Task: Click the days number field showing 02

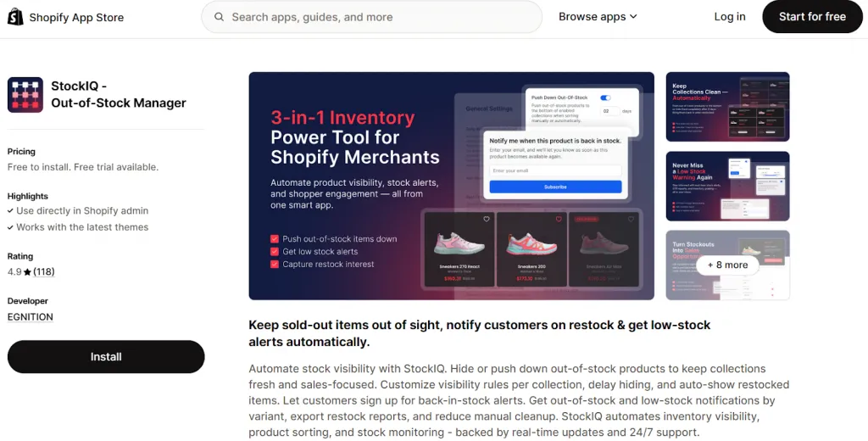Action: [606, 111]
